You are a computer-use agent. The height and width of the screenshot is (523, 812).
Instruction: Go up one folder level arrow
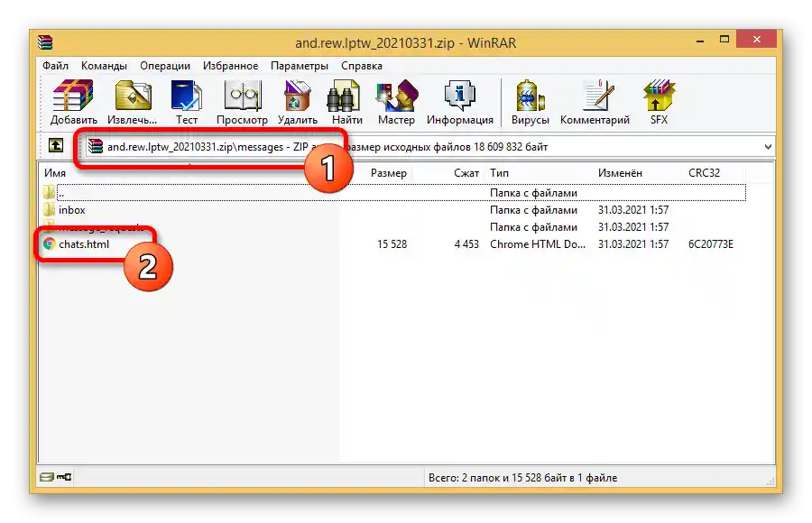56,145
